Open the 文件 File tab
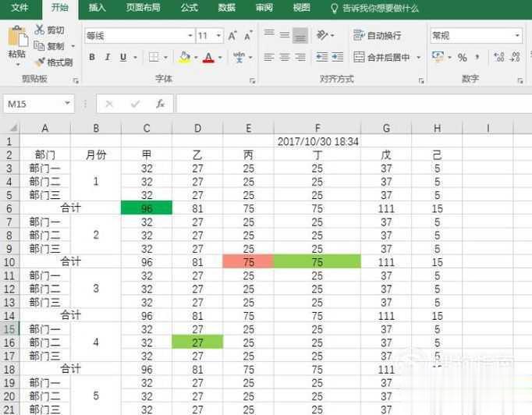The height and width of the screenshot is (415, 532). tap(20, 8)
